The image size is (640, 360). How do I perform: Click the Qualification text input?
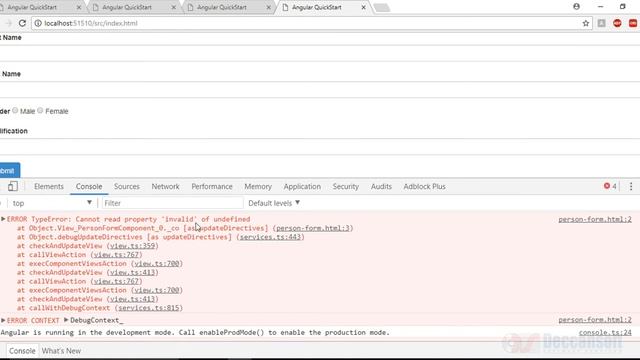click(x=320, y=147)
